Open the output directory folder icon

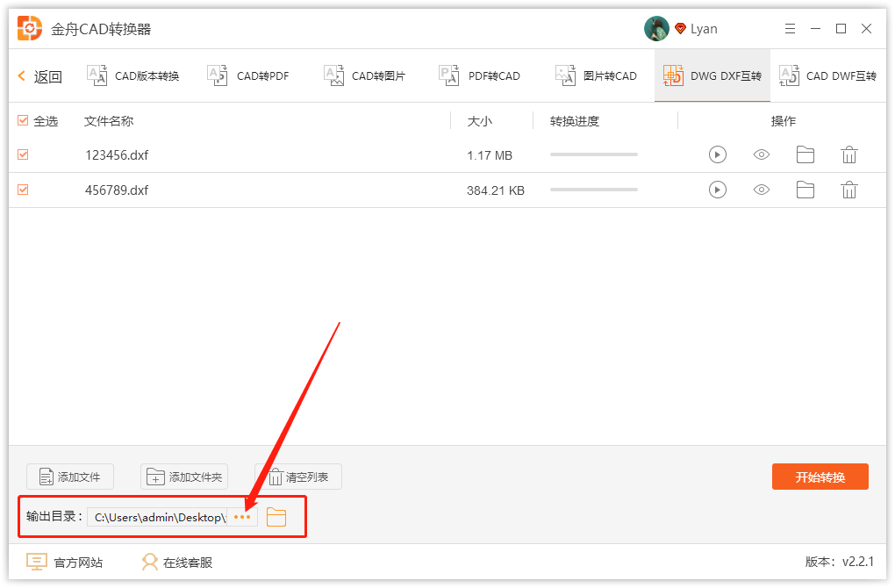click(276, 517)
